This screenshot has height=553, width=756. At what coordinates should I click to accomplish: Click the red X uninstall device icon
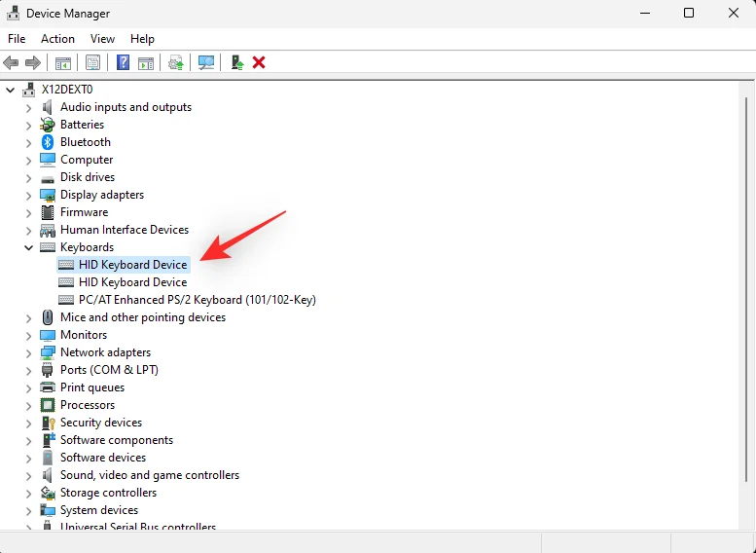point(259,62)
